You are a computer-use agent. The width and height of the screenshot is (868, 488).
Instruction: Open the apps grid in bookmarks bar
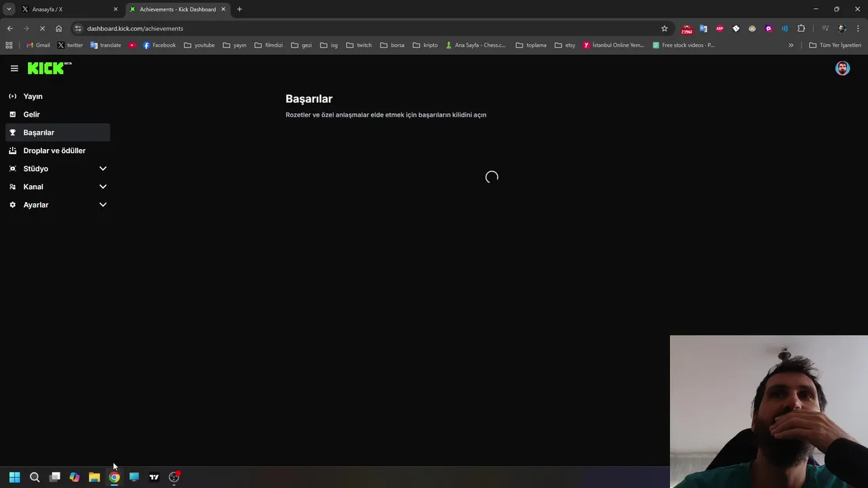tap(9, 45)
